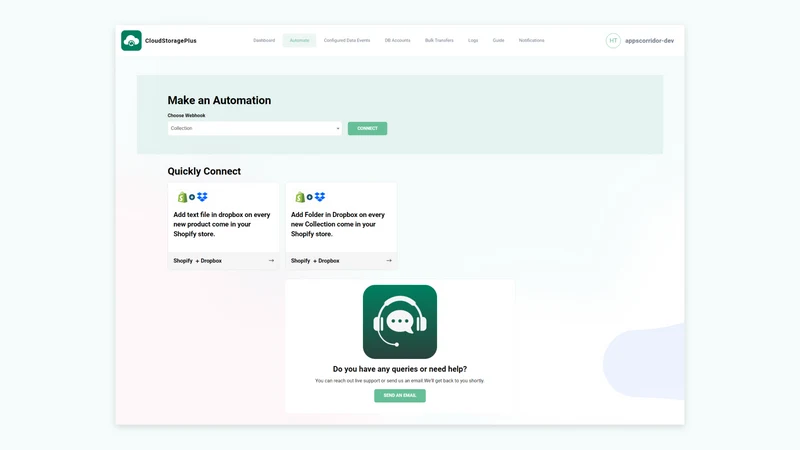The height and width of the screenshot is (450, 800).
Task: Open the Dashboard tab
Action: coord(264,40)
